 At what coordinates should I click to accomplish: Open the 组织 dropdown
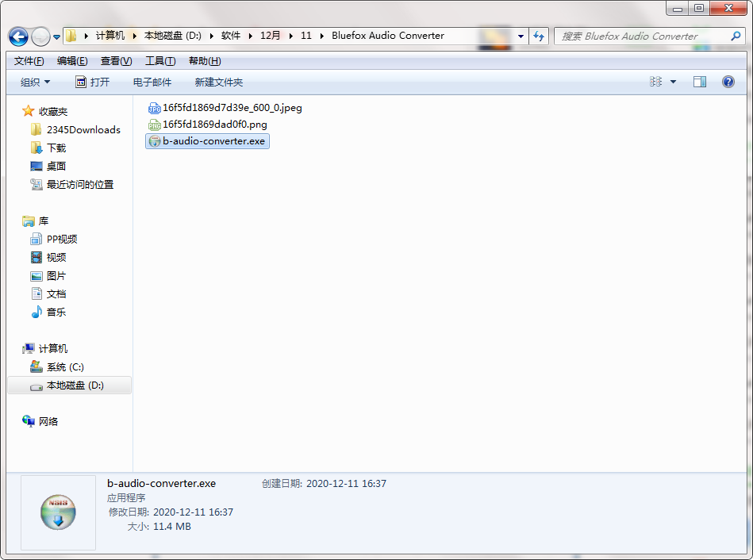pos(35,82)
